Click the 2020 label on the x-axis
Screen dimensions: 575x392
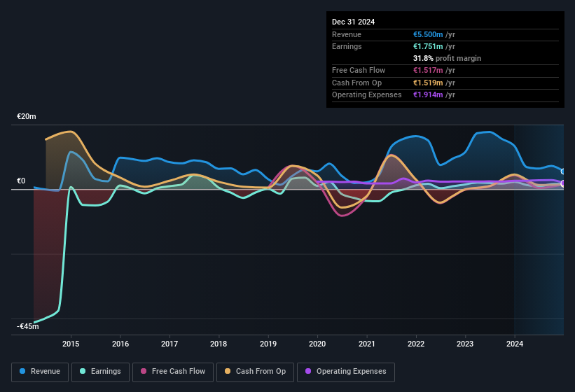[317, 344]
